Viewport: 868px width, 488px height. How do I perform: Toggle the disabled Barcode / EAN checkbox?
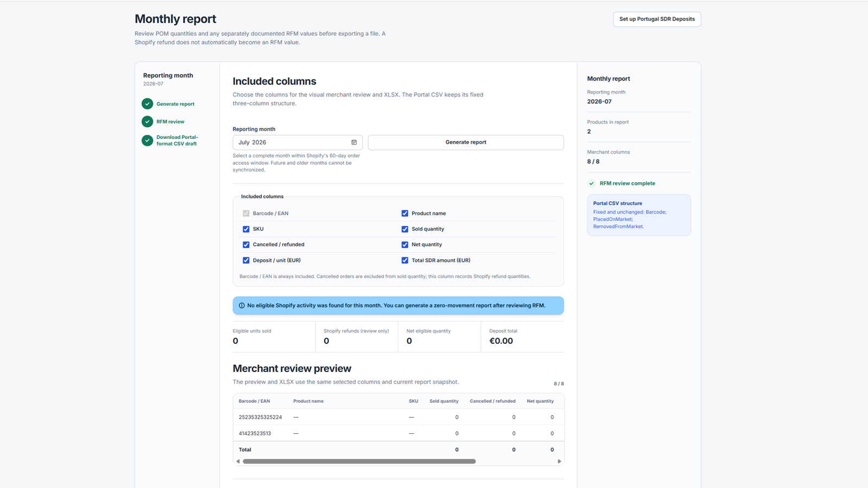pyautogui.click(x=246, y=213)
